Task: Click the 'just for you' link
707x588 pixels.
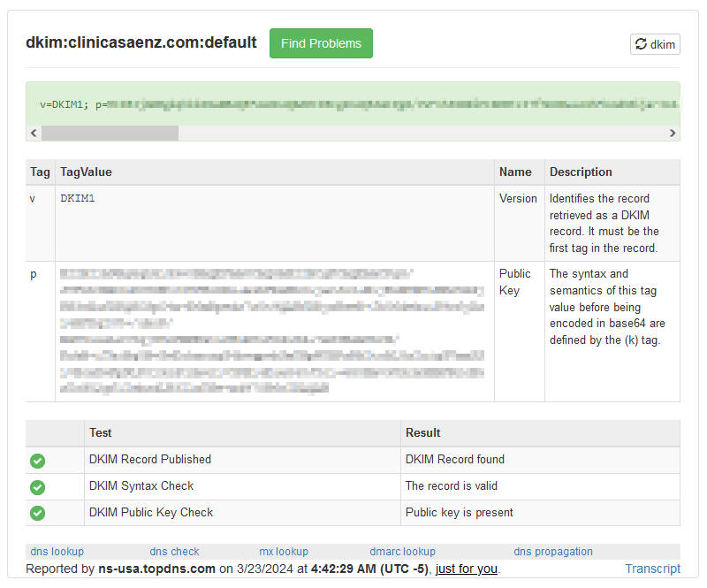Action: 467,569
